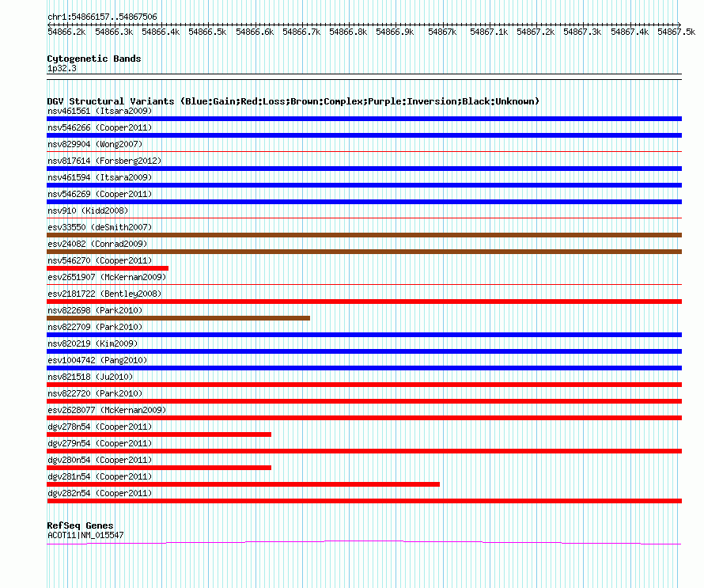
Task: Click the dgv282n54 (Cooper2011) label
Action: [x=100, y=493]
